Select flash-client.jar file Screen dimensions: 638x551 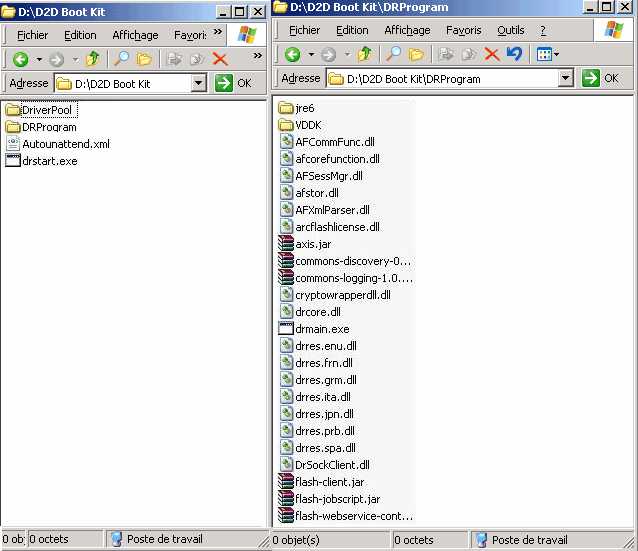(x=321, y=482)
